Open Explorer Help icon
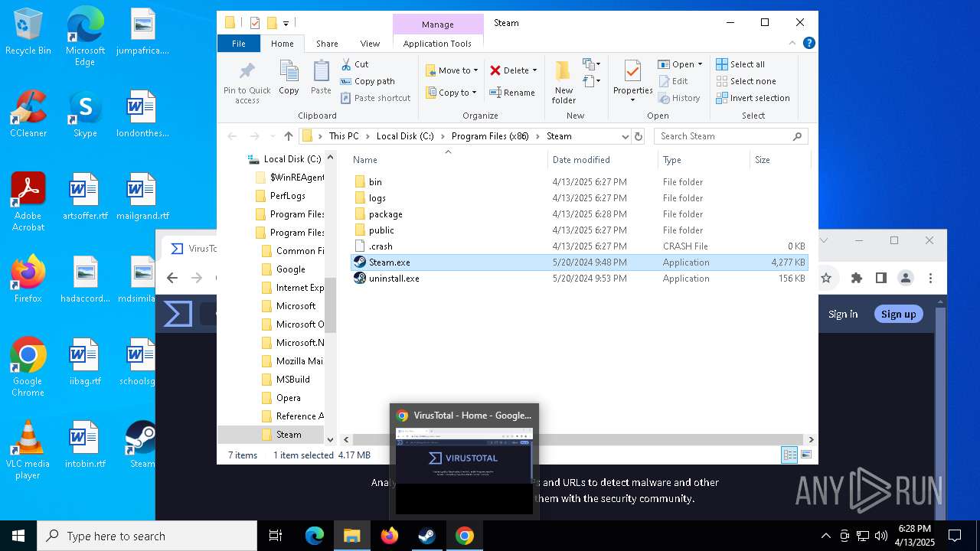The height and width of the screenshot is (551, 980). click(x=809, y=44)
